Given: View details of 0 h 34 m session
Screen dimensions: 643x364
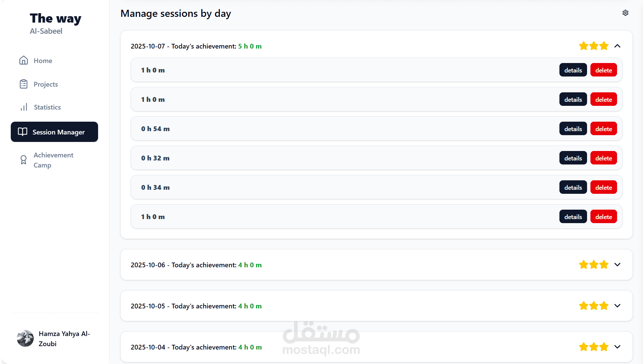Looking at the screenshot, I should (573, 187).
